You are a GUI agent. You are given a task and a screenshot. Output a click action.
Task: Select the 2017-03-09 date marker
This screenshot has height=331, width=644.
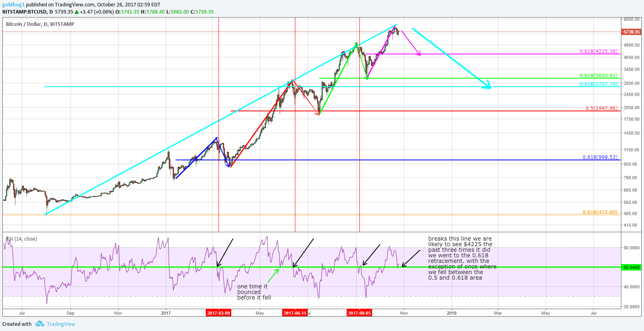[219, 313]
